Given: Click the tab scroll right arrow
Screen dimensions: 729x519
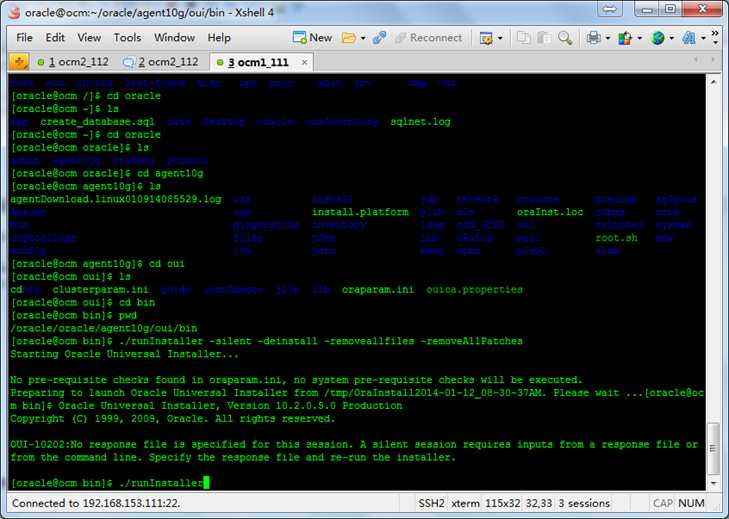Looking at the screenshot, I should (713, 60).
